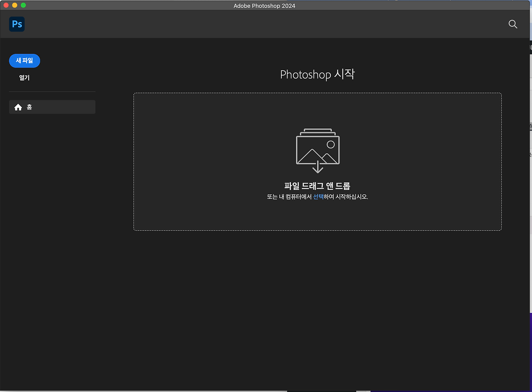
Task: Close the Photoshop window with the red button
Action: click(x=6, y=5)
